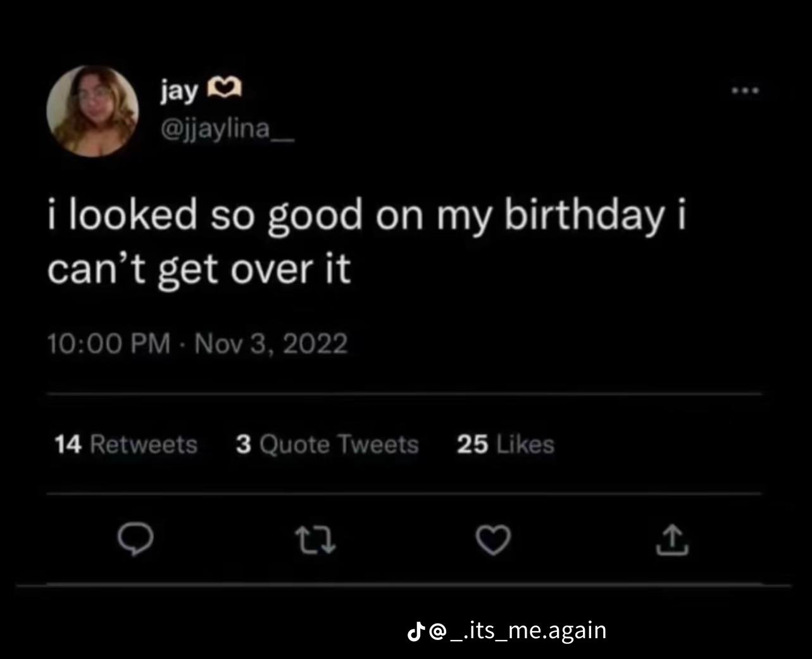
Task: Click the share upload icon
Action: pos(671,540)
